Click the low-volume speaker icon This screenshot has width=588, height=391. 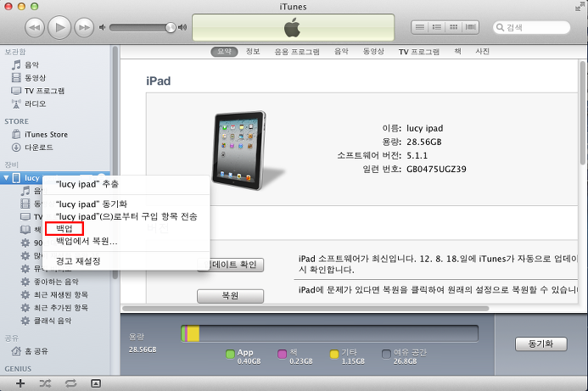click(103, 27)
